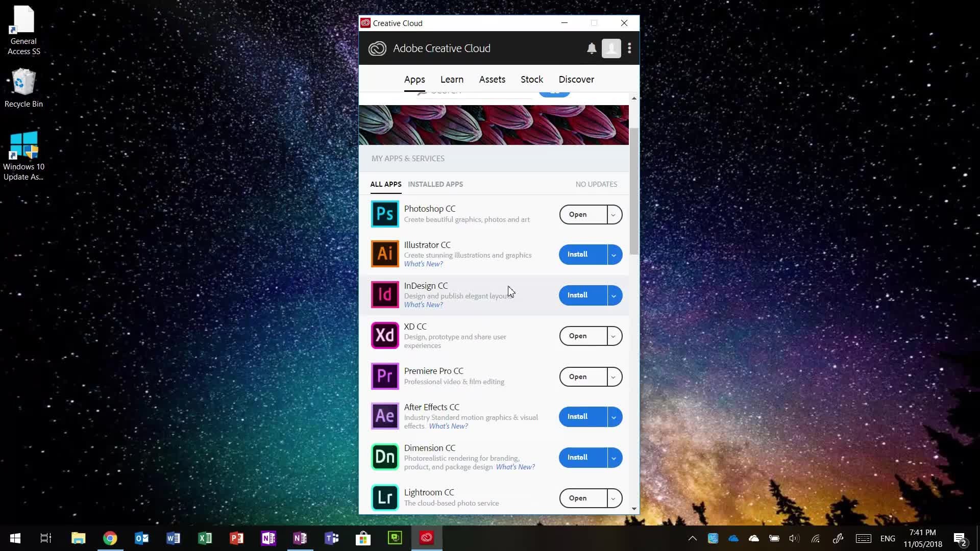Open the Stock tab
This screenshot has width=980, height=551.
pyautogui.click(x=531, y=80)
